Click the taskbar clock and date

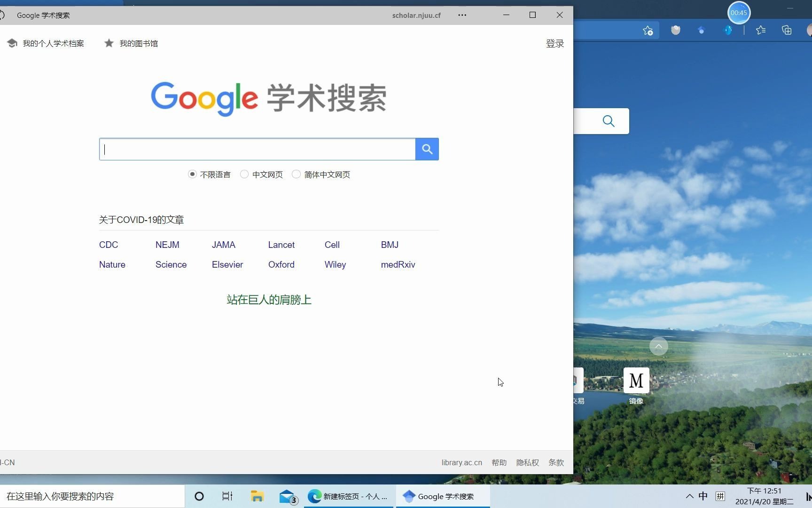pos(764,496)
